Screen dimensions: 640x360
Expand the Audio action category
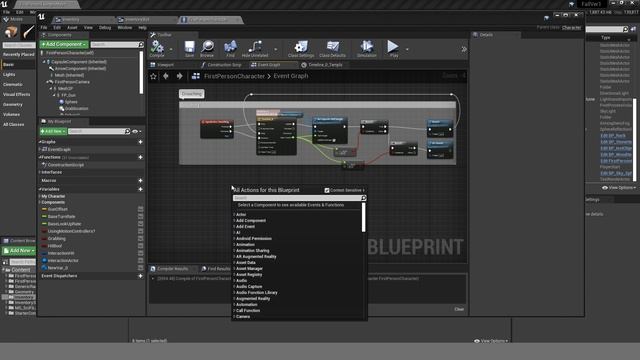pos(234,280)
